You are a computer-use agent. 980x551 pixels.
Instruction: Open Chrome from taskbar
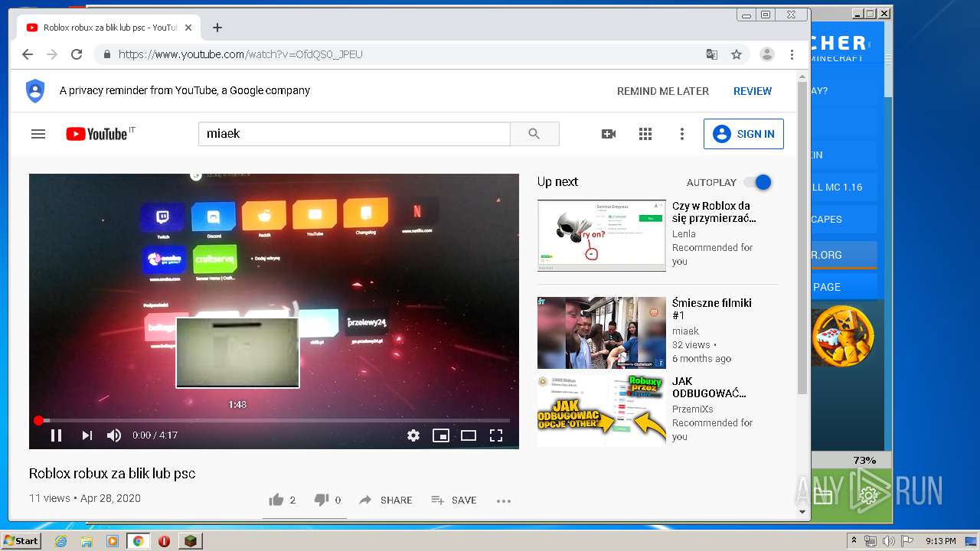138,541
